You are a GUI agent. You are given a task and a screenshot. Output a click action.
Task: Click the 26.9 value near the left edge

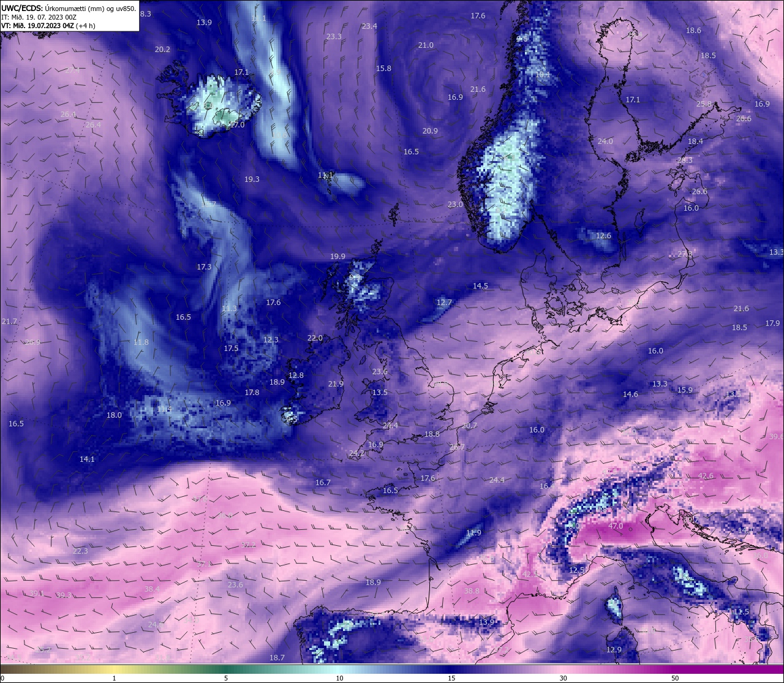point(32,342)
